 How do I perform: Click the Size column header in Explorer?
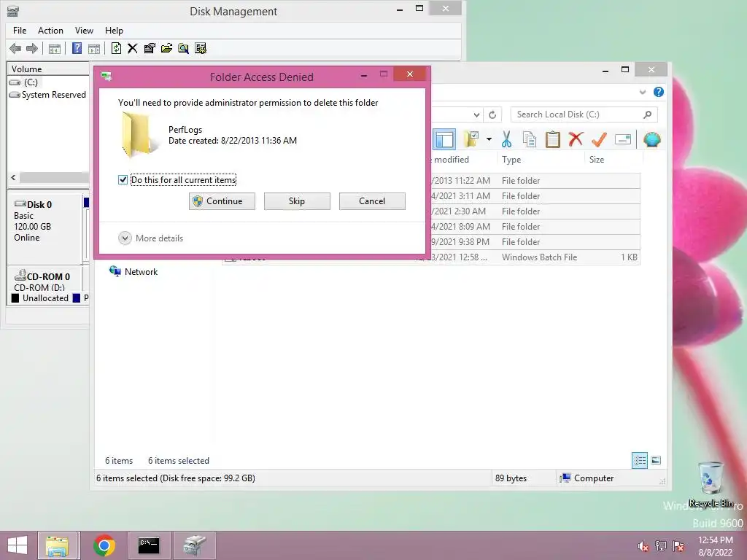pyautogui.click(x=614, y=160)
